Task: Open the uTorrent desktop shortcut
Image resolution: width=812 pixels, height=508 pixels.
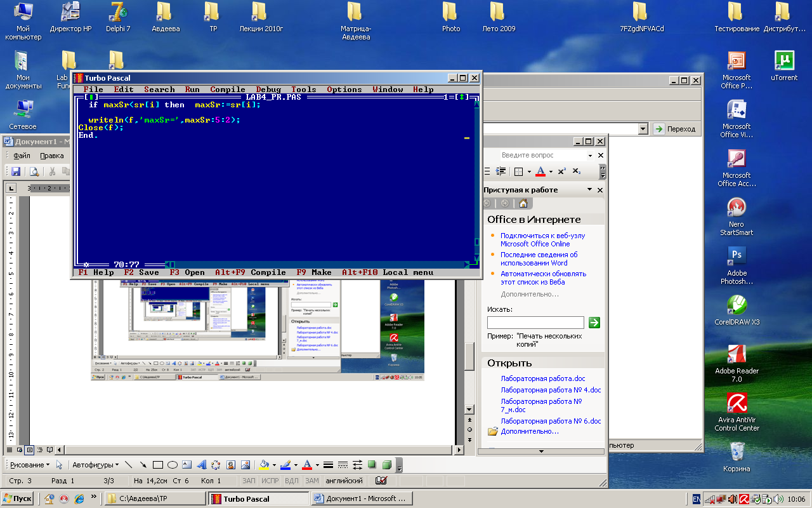Action: [785, 65]
